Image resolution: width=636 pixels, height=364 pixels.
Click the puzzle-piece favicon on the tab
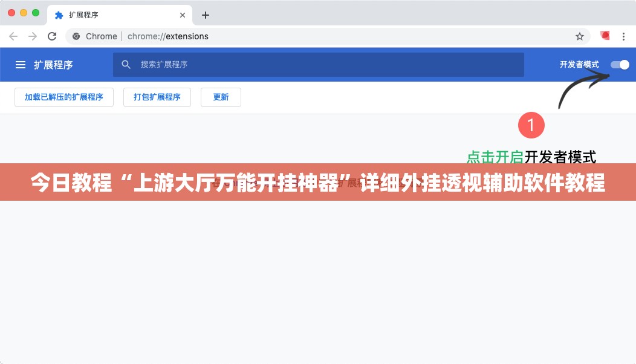click(x=59, y=15)
